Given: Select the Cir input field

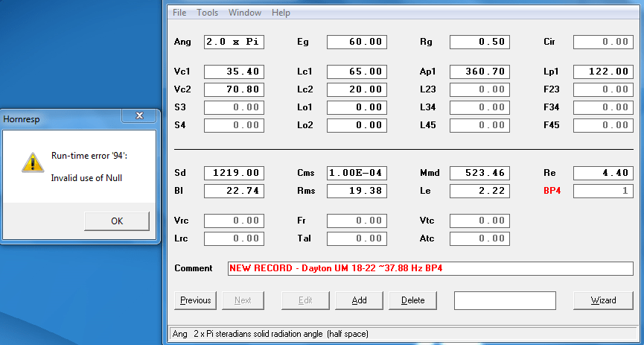Looking at the screenshot, I should 603,42.
